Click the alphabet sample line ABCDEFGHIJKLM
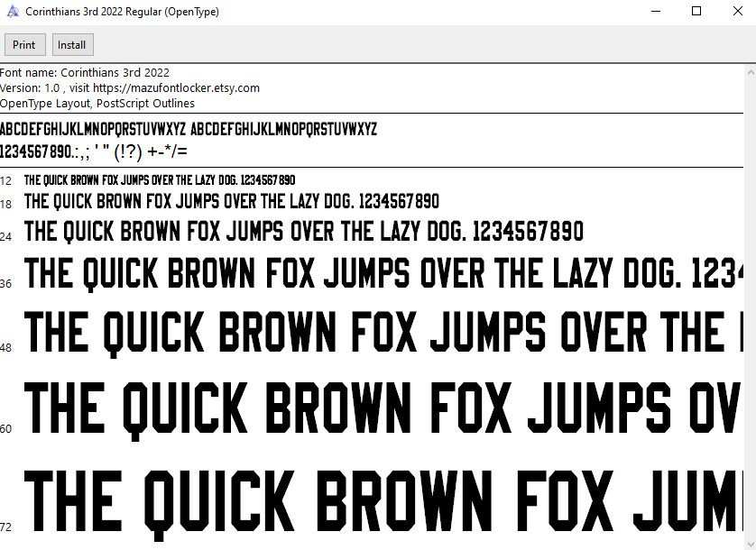 coord(189,129)
